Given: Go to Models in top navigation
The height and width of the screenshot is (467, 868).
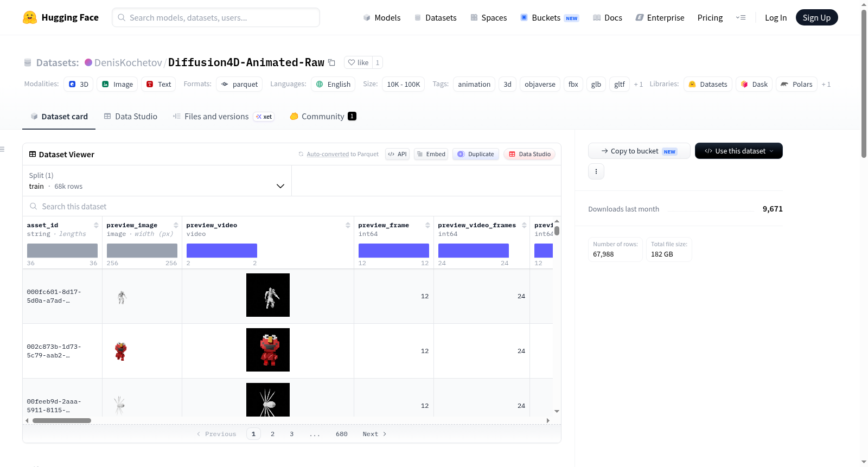Looking at the screenshot, I should [382, 18].
